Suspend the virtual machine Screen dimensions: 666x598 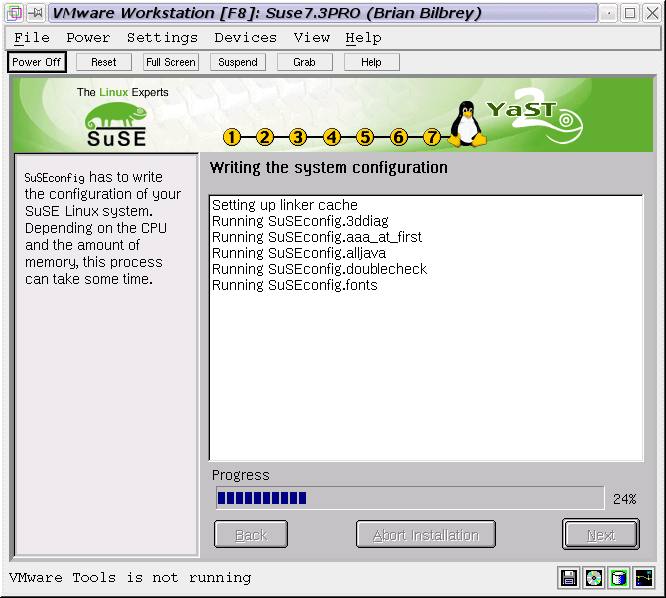[x=238, y=62]
